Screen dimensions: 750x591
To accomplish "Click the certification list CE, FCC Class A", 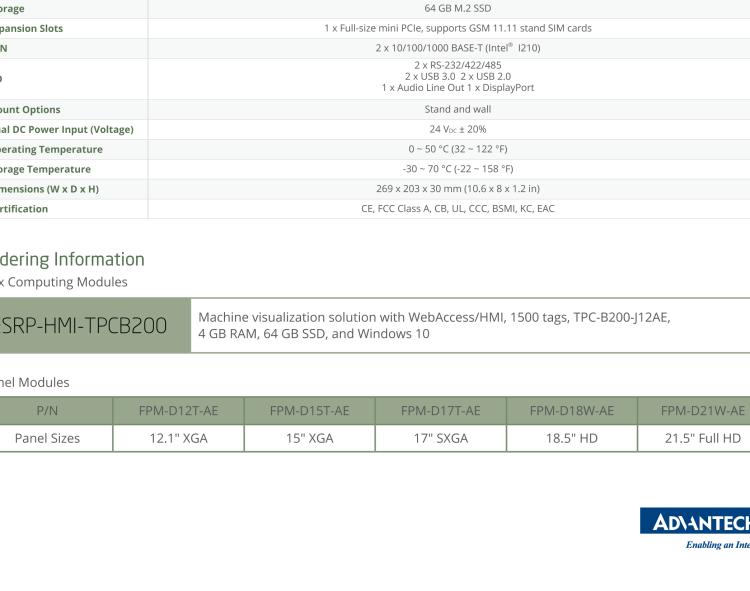I will coord(457,209).
